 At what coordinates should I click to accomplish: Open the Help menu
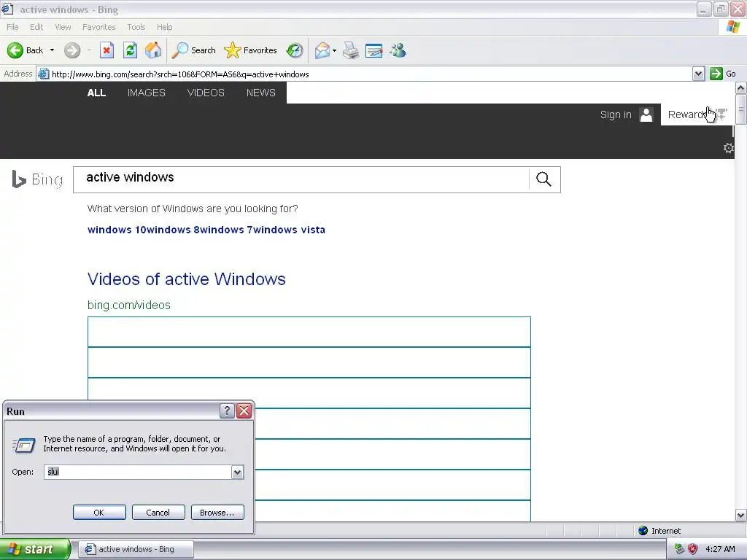click(x=164, y=27)
